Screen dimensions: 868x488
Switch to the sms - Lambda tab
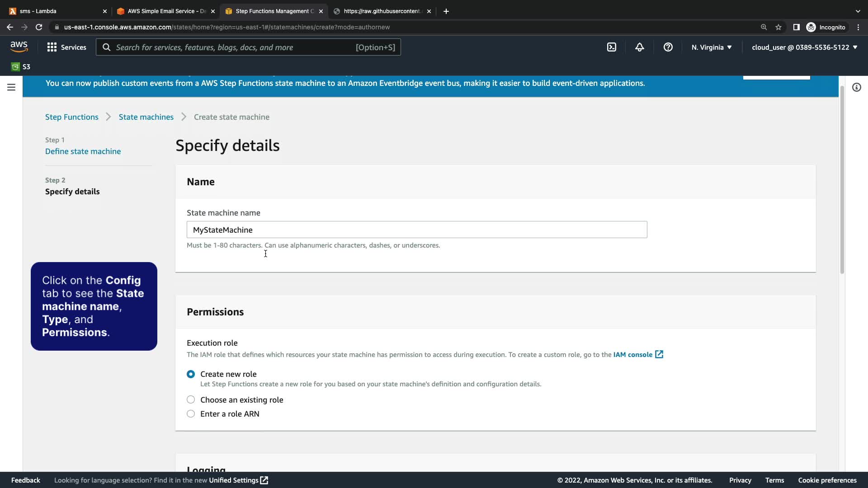coord(54,11)
